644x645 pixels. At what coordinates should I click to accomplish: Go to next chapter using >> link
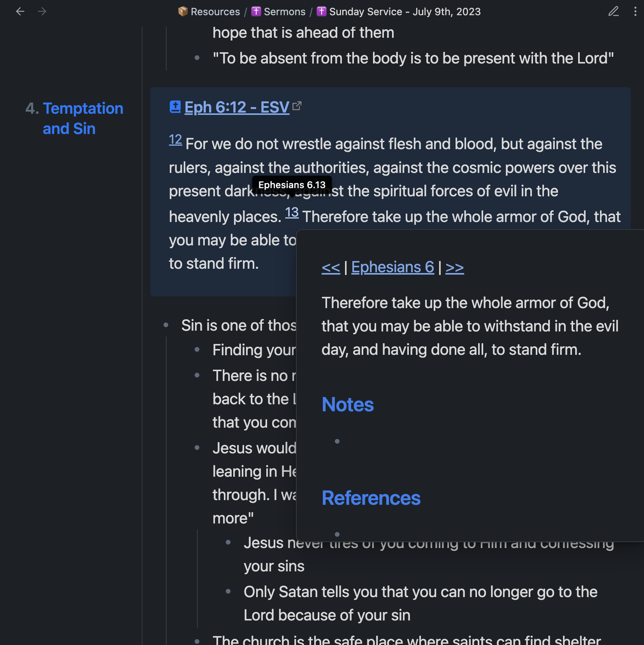point(454,267)
